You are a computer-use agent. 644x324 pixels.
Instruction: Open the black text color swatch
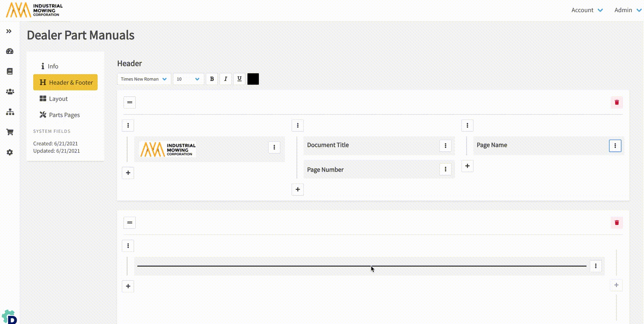[x=253, y=79]
